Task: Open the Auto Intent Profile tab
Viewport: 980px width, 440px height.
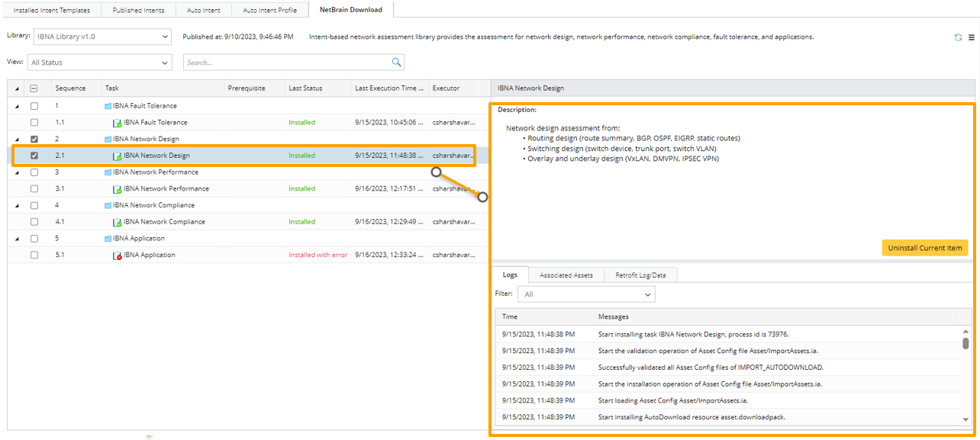Action: coord(270,10)
